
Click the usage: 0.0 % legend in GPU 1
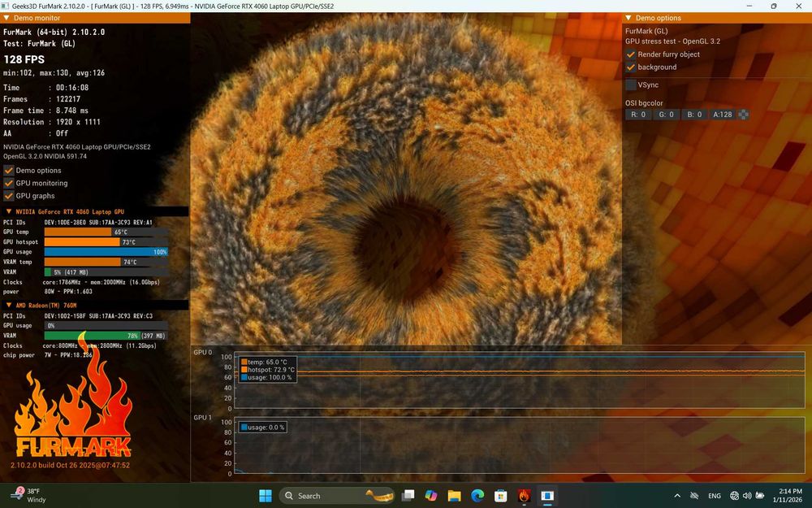coord(262,428)
